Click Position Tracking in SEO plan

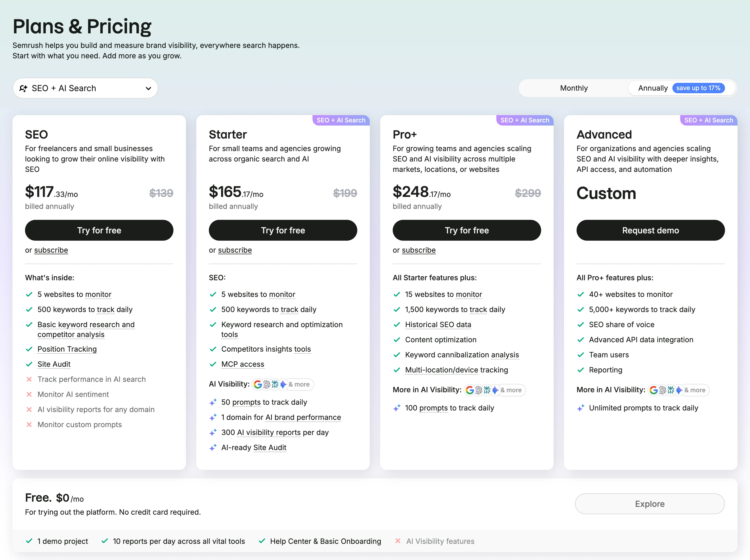point(67,349)
